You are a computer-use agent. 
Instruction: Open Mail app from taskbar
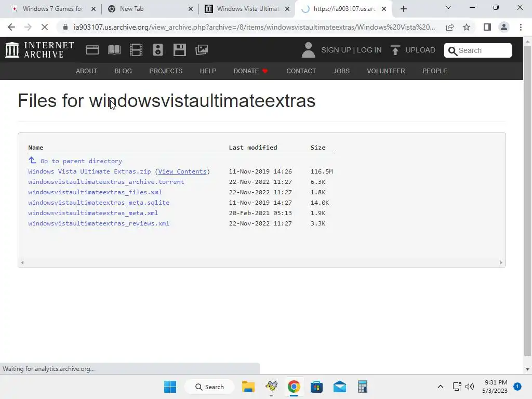(x=340, y=387)
